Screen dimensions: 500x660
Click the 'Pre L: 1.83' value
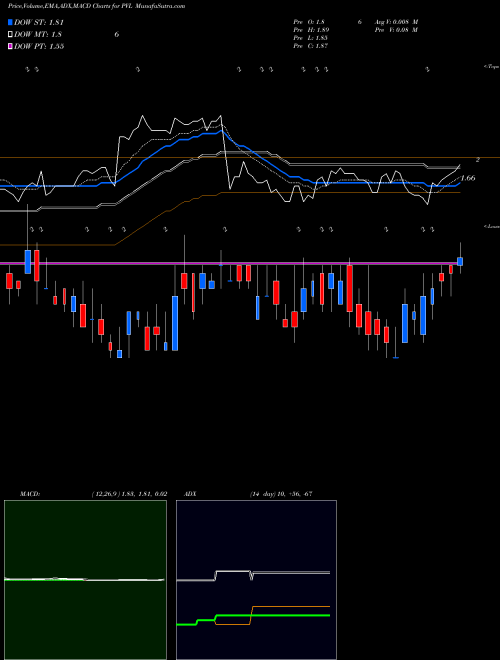311,38
